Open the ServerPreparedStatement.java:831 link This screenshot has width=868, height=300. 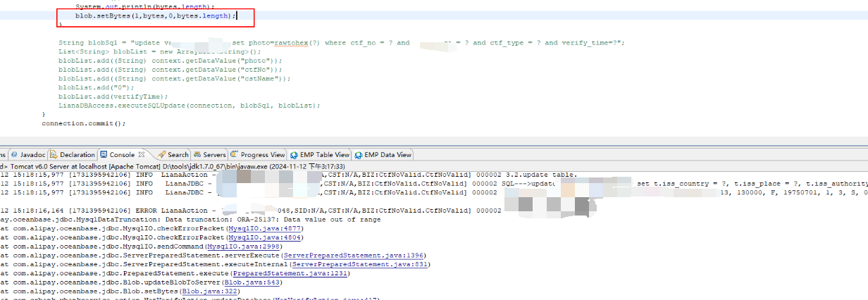pos(359,264)
